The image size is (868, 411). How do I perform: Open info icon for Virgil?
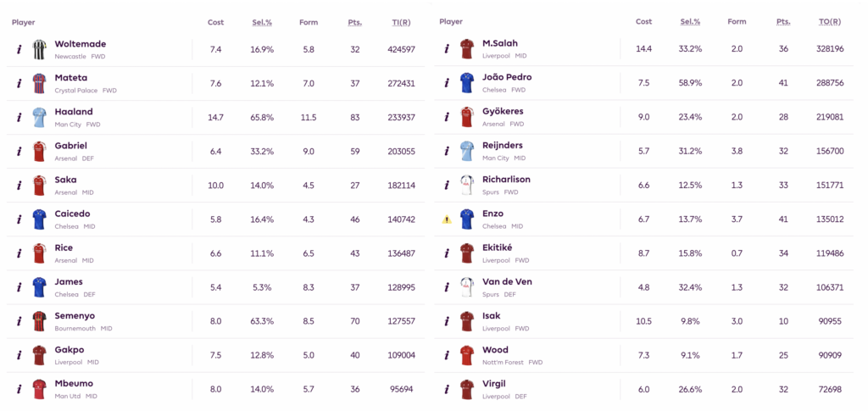tap(447, 389)
